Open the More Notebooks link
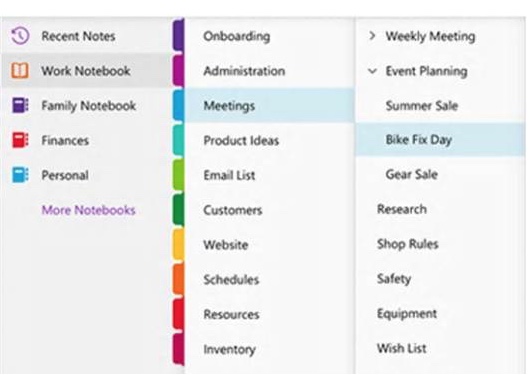This screenshot has height=375, width=532. pos(88,210)
